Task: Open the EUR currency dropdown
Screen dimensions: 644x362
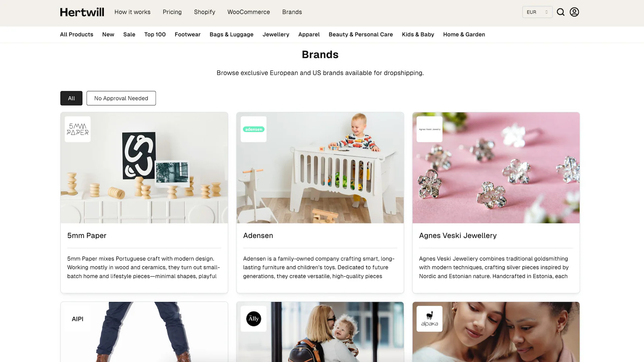Action: click(537, 12)
